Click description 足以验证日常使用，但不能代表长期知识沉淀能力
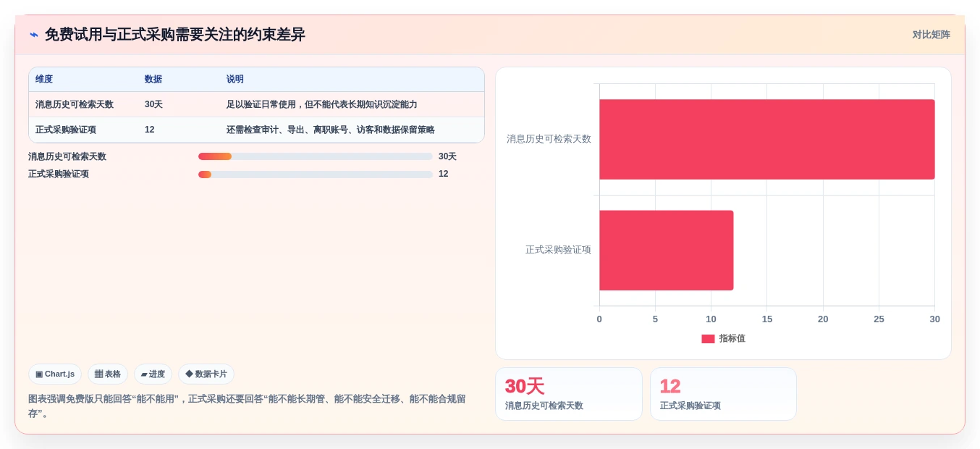Image resolution: width=980 pixels, height=449 pixels. 322,104
